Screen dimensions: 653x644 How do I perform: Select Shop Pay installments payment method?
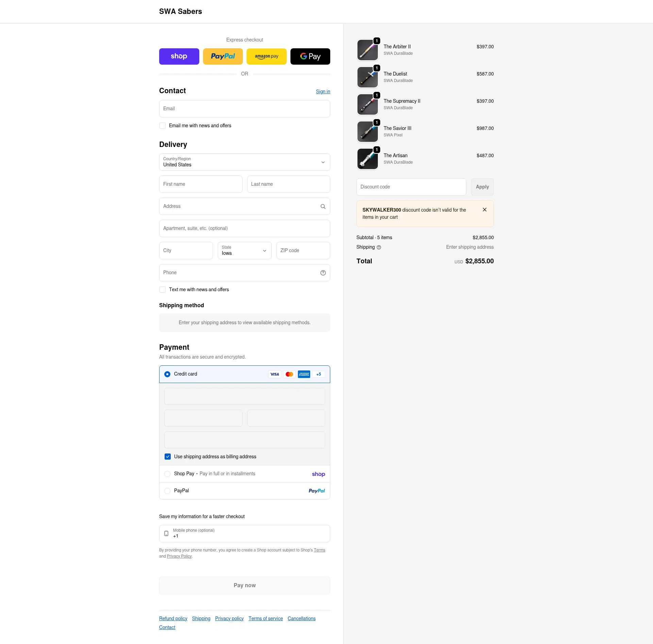tap(167, 474)
